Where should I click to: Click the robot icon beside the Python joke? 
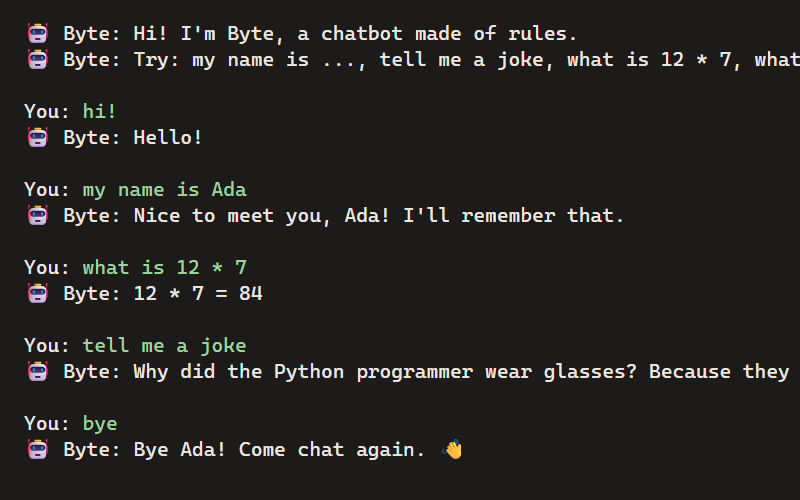pos(38,372)
